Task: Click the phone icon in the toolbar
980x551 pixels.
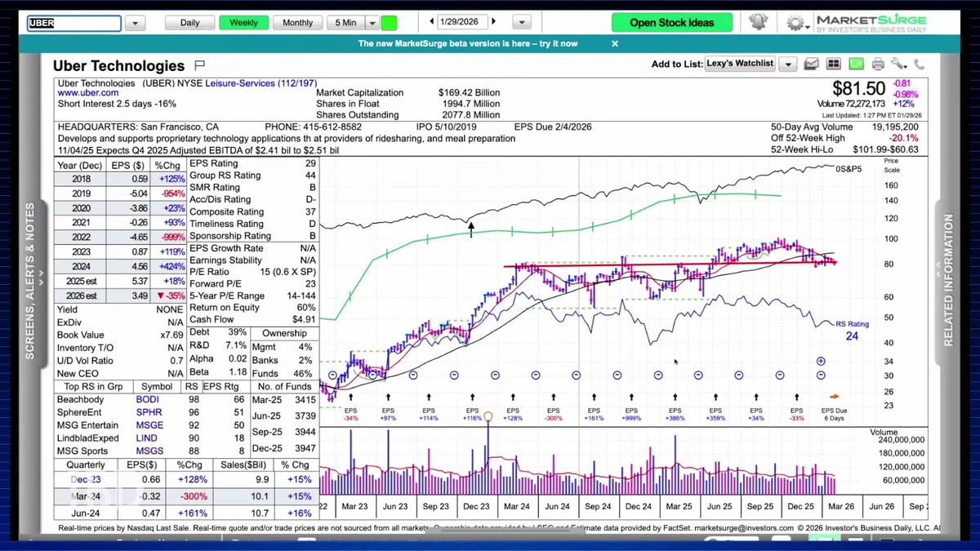Action: [919, 64]
